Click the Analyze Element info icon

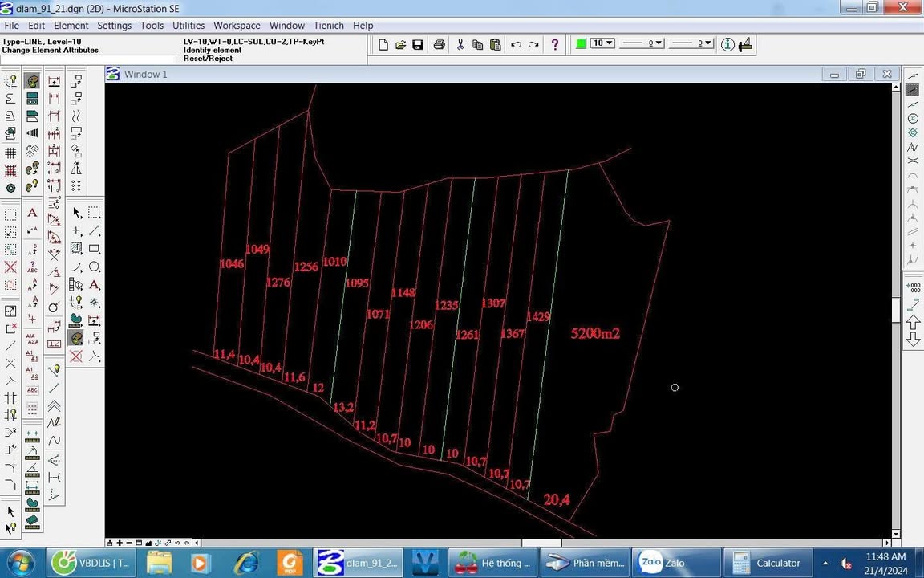tap(727, 44)
